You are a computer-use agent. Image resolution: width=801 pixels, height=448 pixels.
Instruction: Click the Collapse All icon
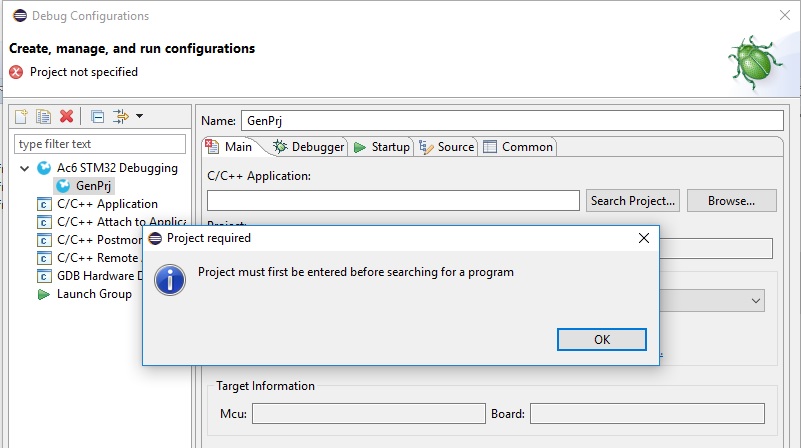(x=97, y=116)
